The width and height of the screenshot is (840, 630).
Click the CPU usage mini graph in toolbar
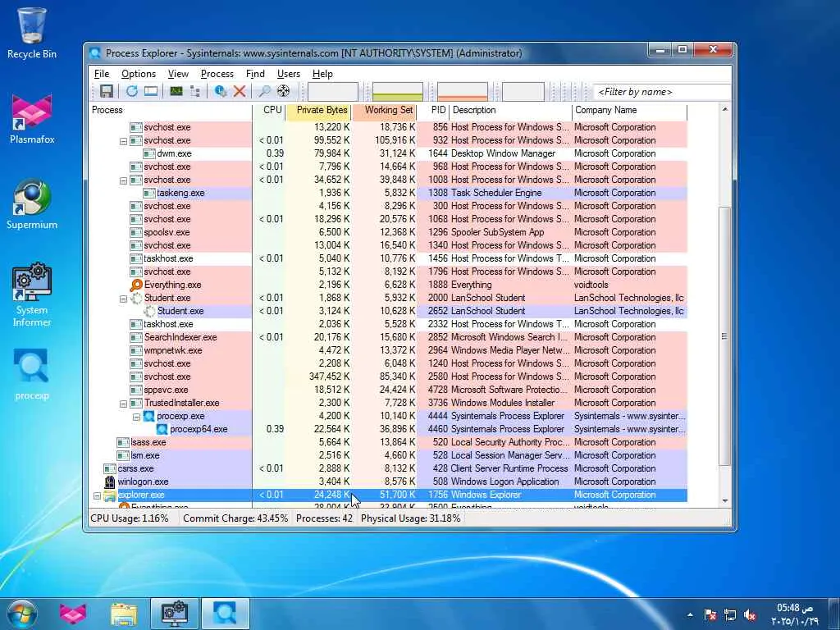point(333,92)
